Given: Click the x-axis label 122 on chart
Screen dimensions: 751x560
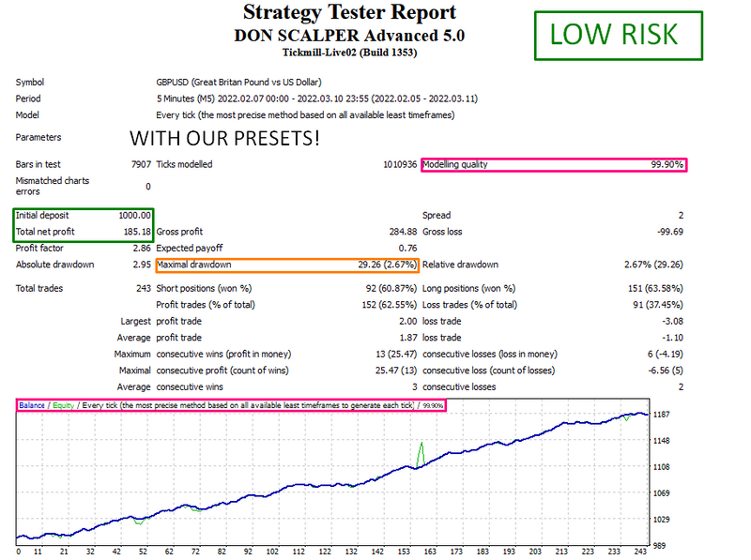Looking at the screenshot, I should coord(325,552).
